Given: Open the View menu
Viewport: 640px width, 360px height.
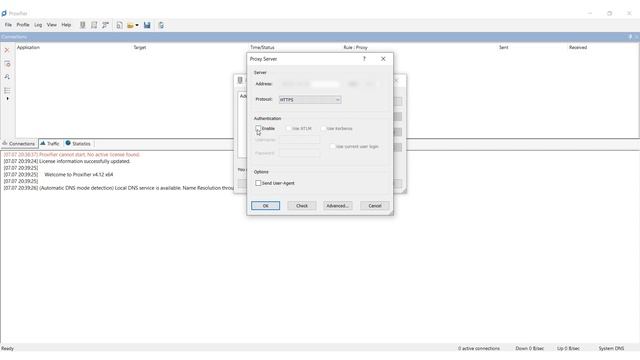Looking at the screenshot, I should click(x=52, y=25).
